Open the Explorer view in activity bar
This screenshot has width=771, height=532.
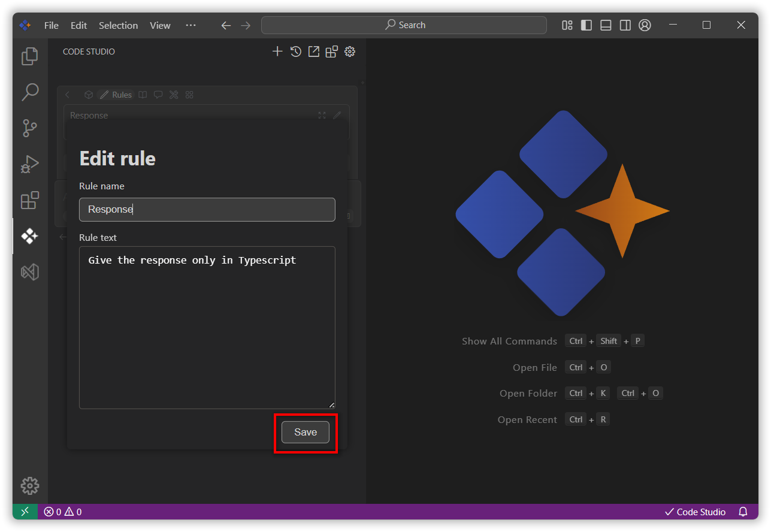pos(29,56)
